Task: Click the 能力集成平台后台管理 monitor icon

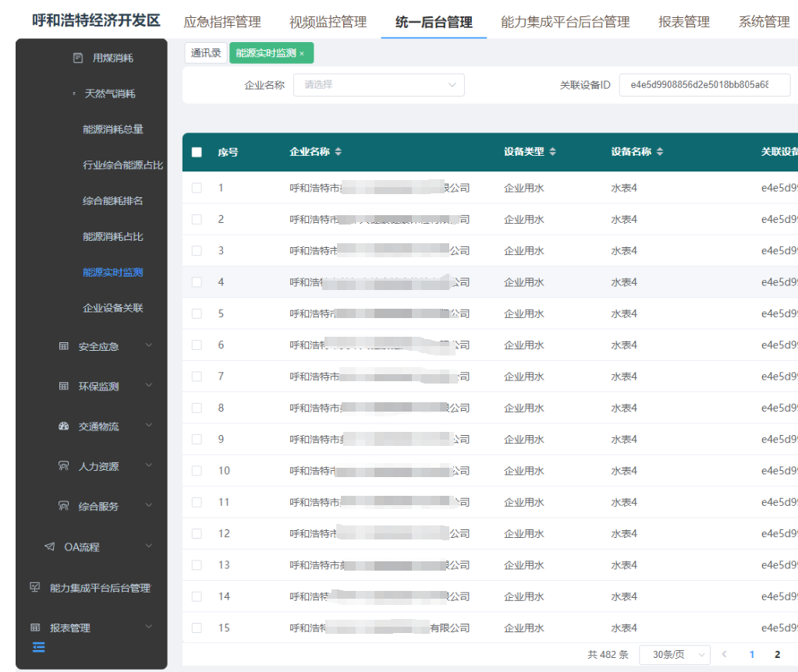Action: point(35,588)
